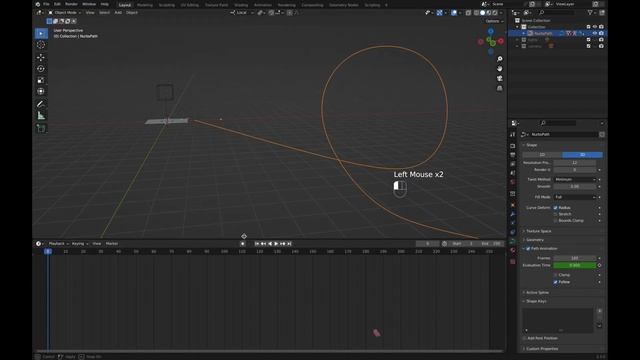Open the Window menu
This screenshot has width=640, height=360.
(89, 4)
